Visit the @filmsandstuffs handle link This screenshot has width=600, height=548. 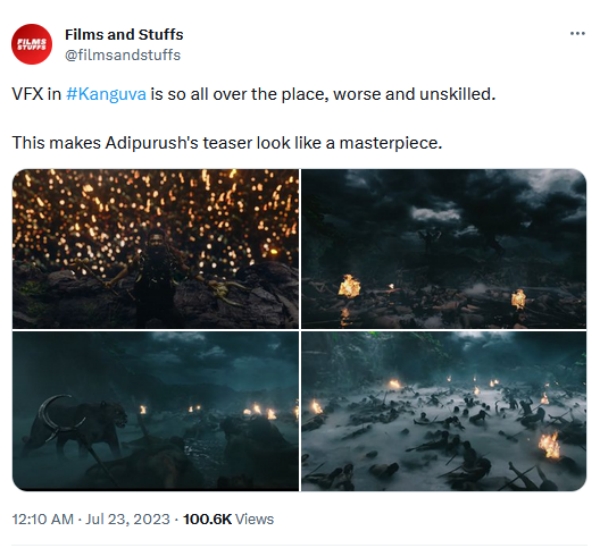point(122,55)
